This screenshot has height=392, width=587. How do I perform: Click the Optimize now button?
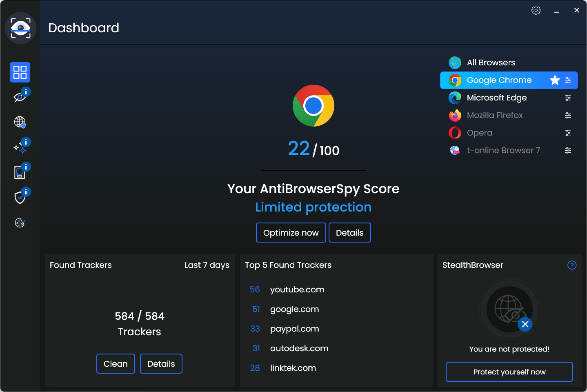click(291, 232)
